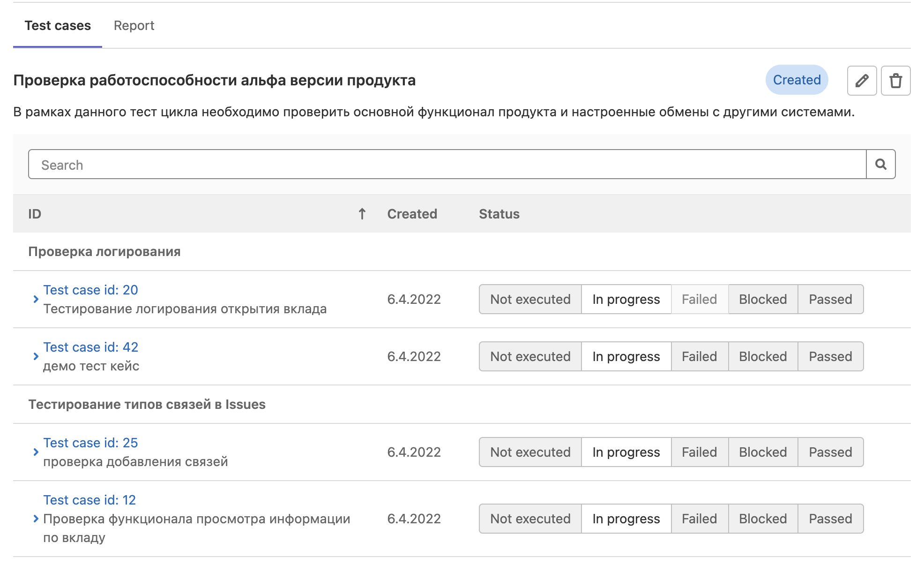Click the magnifier search icon
The height and width of the screenshot is (573, 924).
coord(880,164)
